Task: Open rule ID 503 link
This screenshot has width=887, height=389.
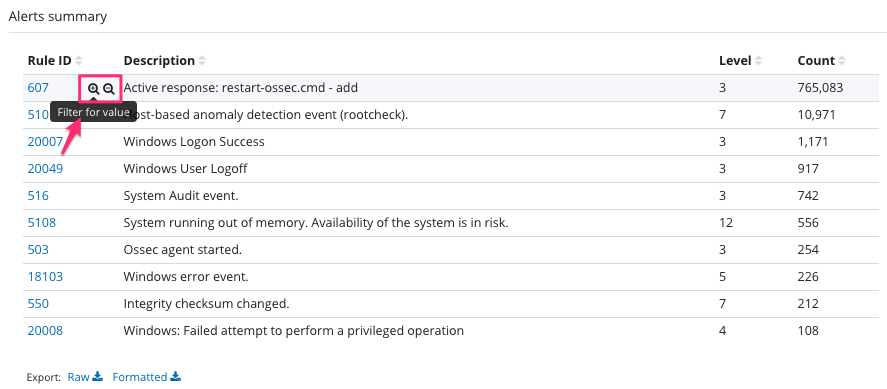Action: pyautogui.click(x=38, y=249)
